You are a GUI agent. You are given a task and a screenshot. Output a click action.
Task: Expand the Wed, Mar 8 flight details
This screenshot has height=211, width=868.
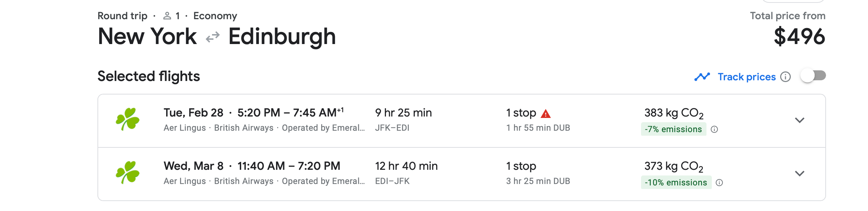coord(800,174)
